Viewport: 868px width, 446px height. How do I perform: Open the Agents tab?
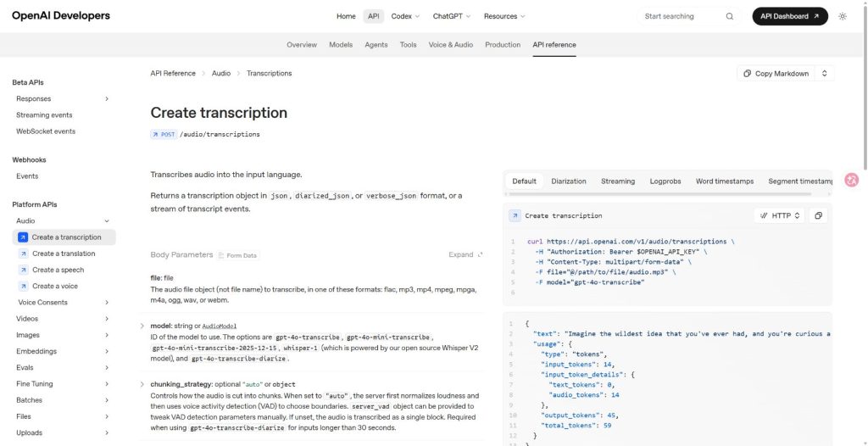376,45
